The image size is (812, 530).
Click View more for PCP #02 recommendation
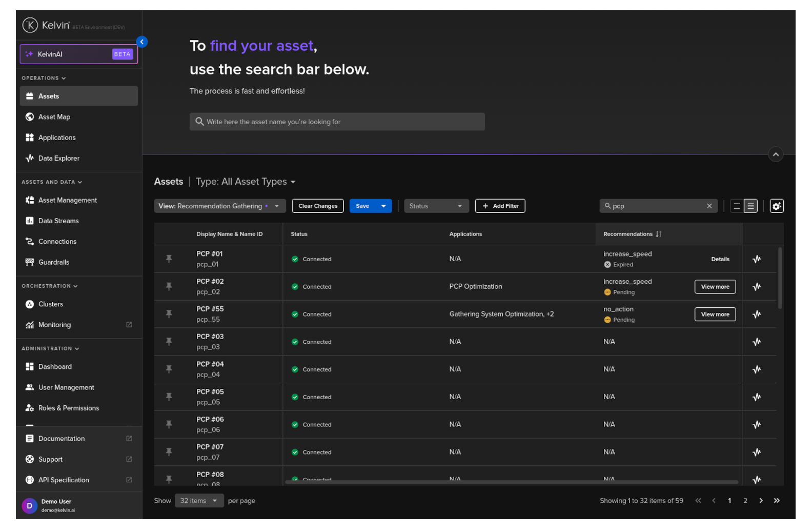[715, 287]
